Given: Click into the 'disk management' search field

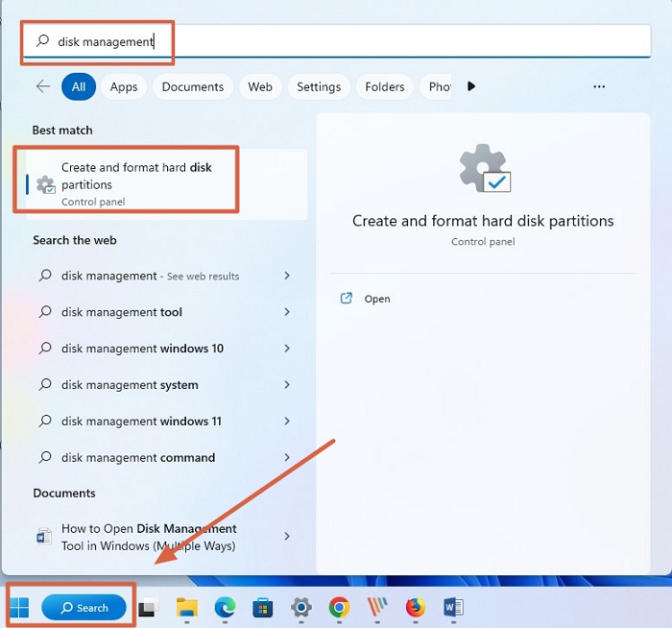Looking at the screenshot, I should 336,41.
